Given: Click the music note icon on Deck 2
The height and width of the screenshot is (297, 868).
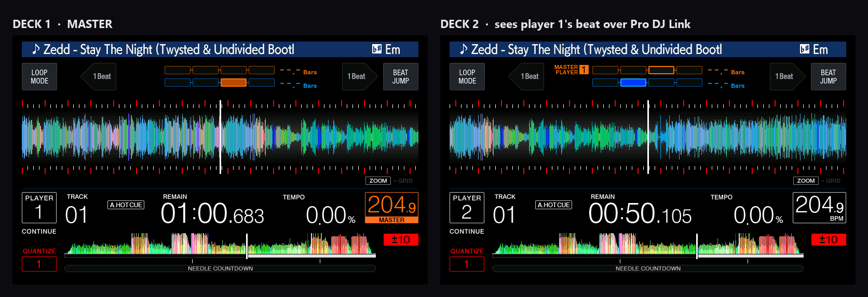Looking at the screenshot, I should (x=464, y=49).
